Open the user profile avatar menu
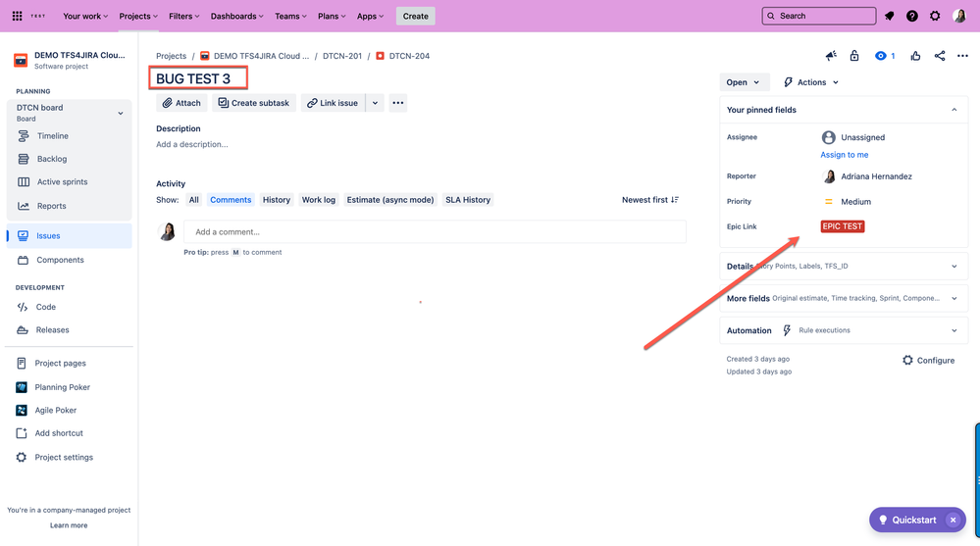The width and height of the screenshot is (980, 546). coord(959,17)
